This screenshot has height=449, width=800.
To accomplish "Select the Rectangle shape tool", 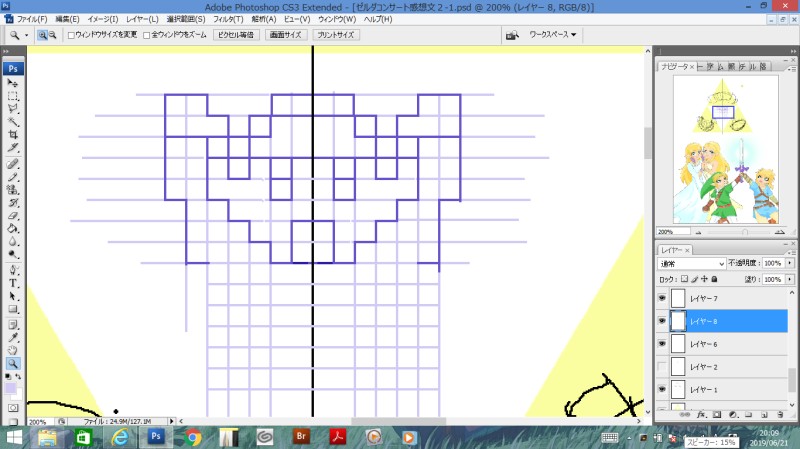I will click(13, 309).
